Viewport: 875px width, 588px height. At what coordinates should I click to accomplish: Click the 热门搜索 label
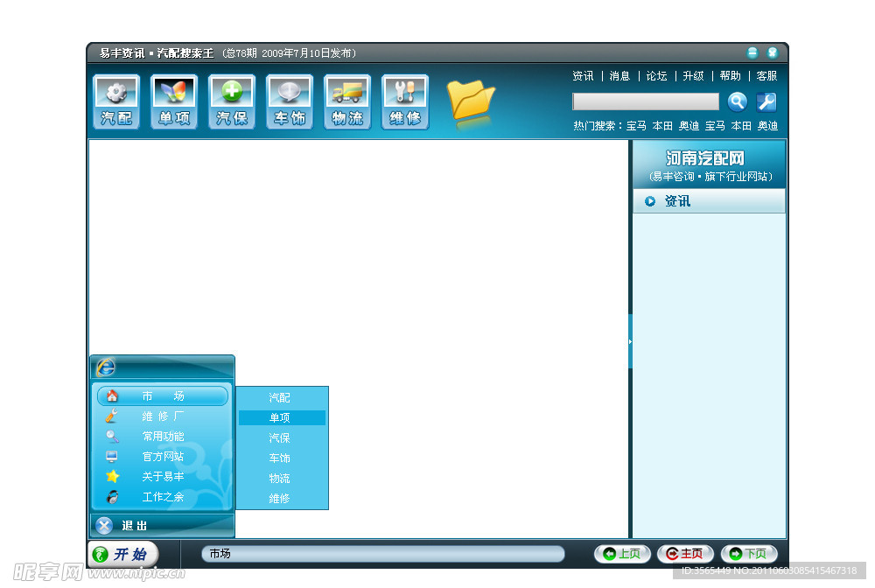(597, 126)
